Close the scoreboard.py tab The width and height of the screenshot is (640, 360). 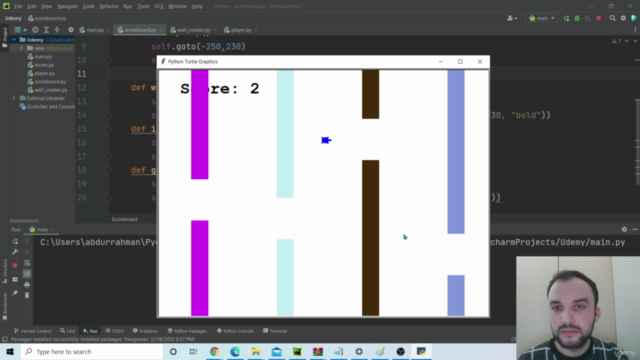point(162,30)
